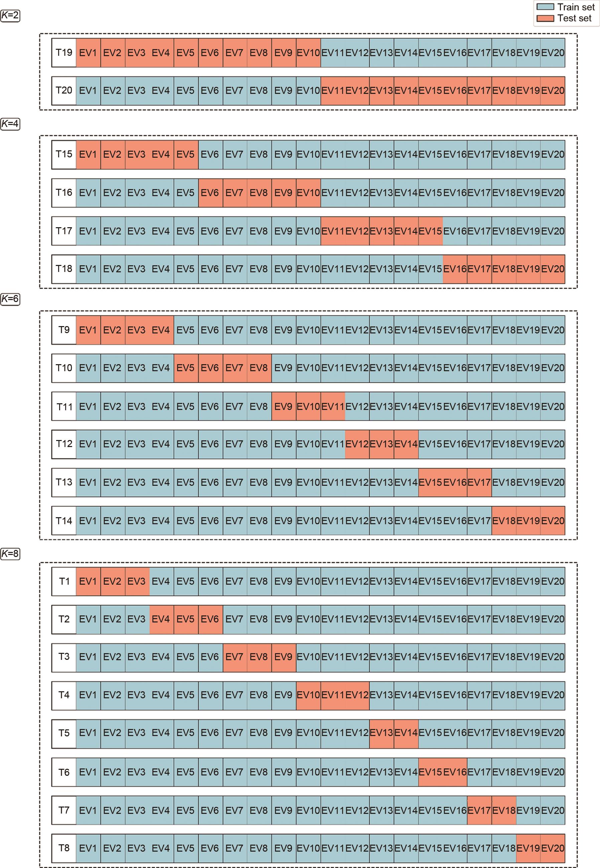600x868 pixels.
Task: Select the EV19 test cell in row T8
Action: coord(528,848)
